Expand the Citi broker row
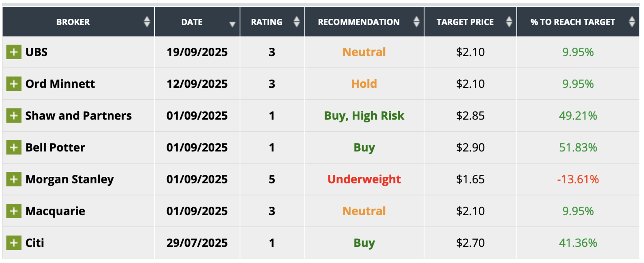The height and width of the screenshot is (263, 644). tap(14, 243)
